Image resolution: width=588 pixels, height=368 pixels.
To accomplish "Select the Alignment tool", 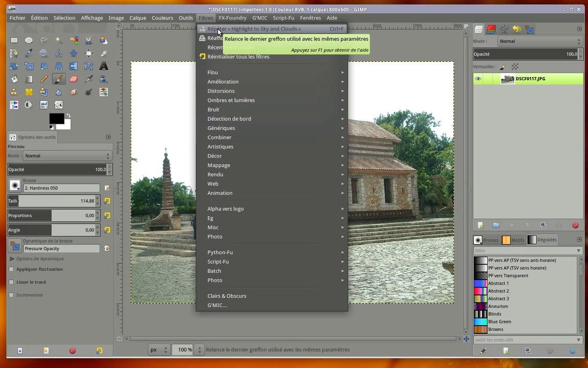I will pos(89,53).
